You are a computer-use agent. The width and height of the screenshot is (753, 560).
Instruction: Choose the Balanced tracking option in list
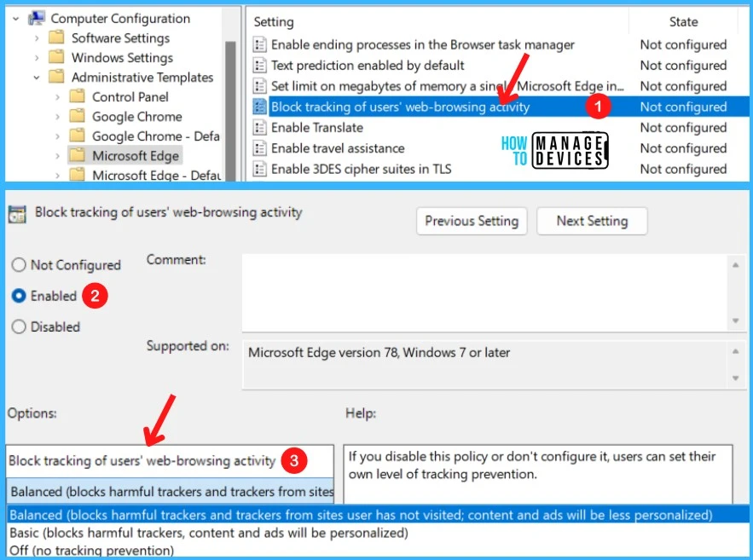coord(378,515)
